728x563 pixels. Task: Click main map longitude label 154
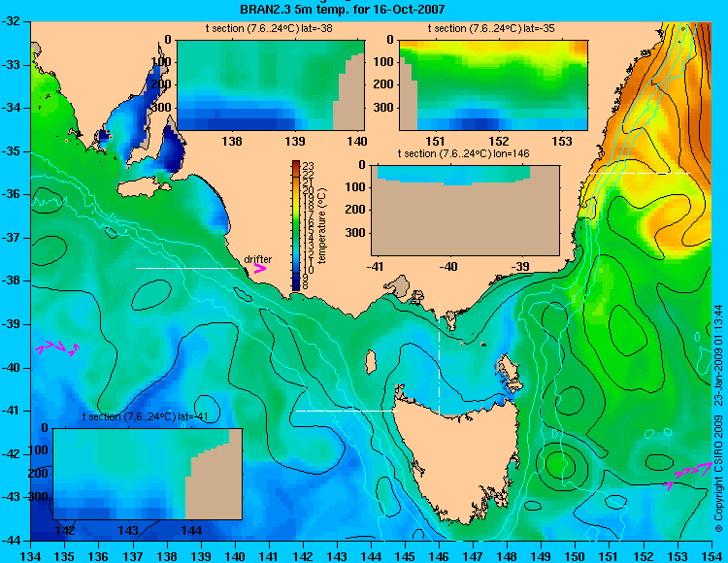[x=711, y=555]
